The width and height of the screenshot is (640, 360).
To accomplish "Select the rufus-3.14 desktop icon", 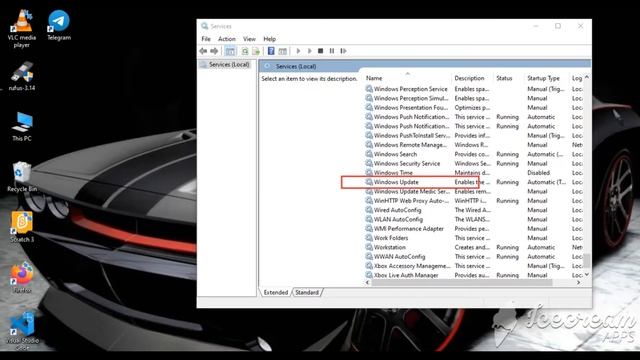I will (22, 76).
